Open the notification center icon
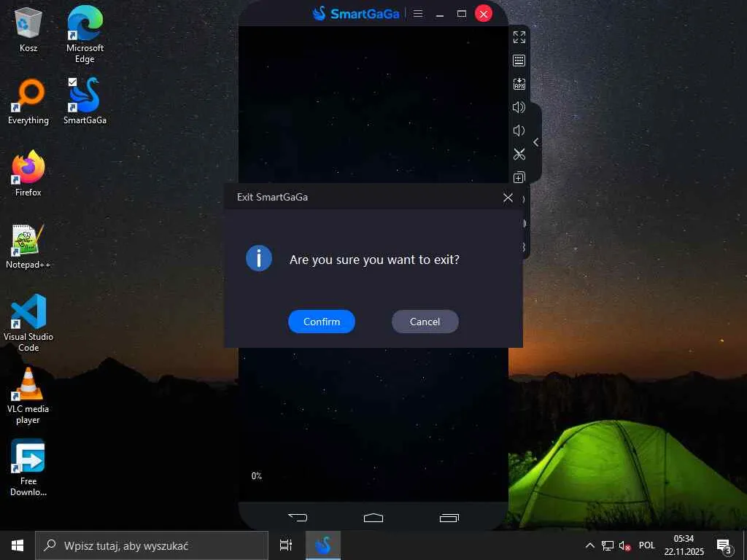This screenshot has height=560, width=747. [724, 546]
